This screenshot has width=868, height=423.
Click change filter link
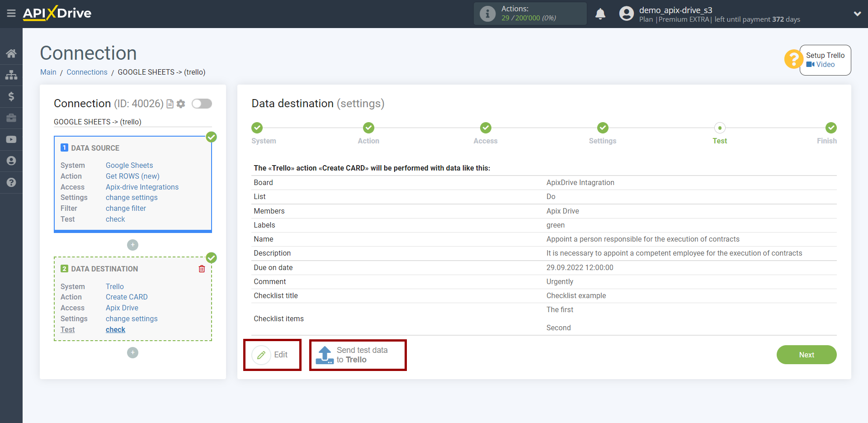point(126,209)
